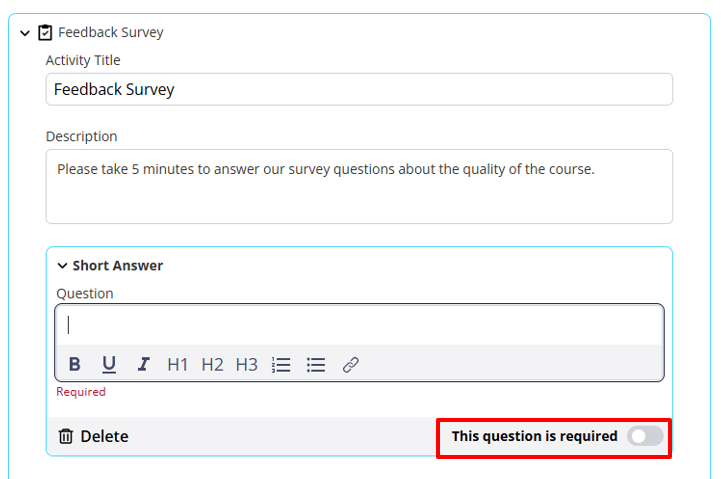
Task: Set Heading 3 style with H3
Action: pyautogui.click(x=246, y=365)
